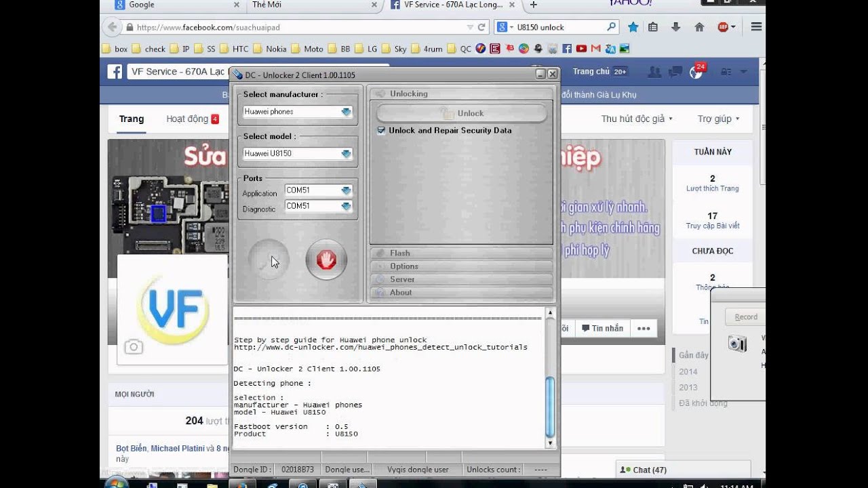The height and width of the screenshot is (488, 868).
Task: Close the Google browser tab
Action: [x=237, y=5]
